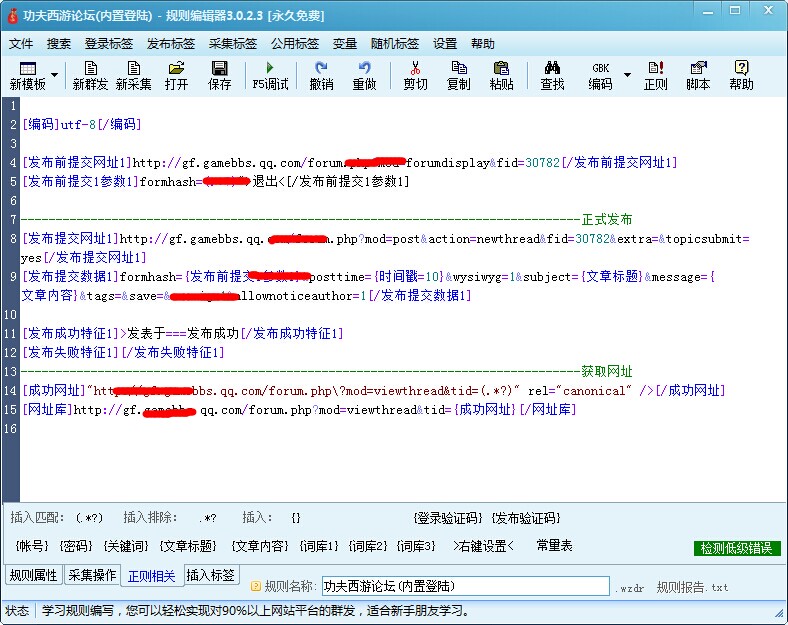The image size is (788, 625).
Task: Insert the {} braces placeholder
Action: (296, 517)
